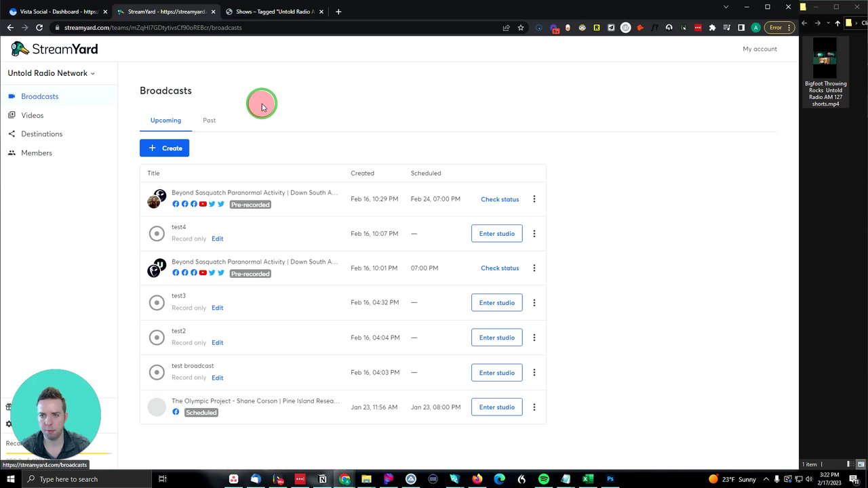Click the Create broadcast button
Screen dimensions: 868x488
(164, 148)
